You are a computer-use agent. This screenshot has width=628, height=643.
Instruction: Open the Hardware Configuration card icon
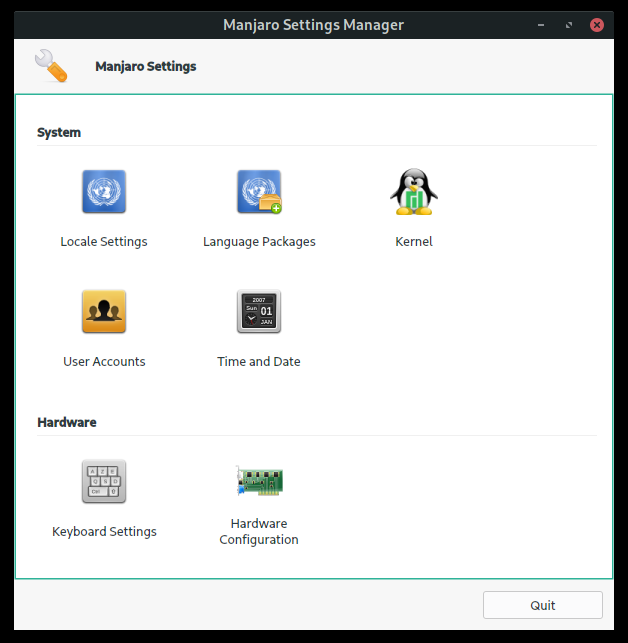[260, 480]
